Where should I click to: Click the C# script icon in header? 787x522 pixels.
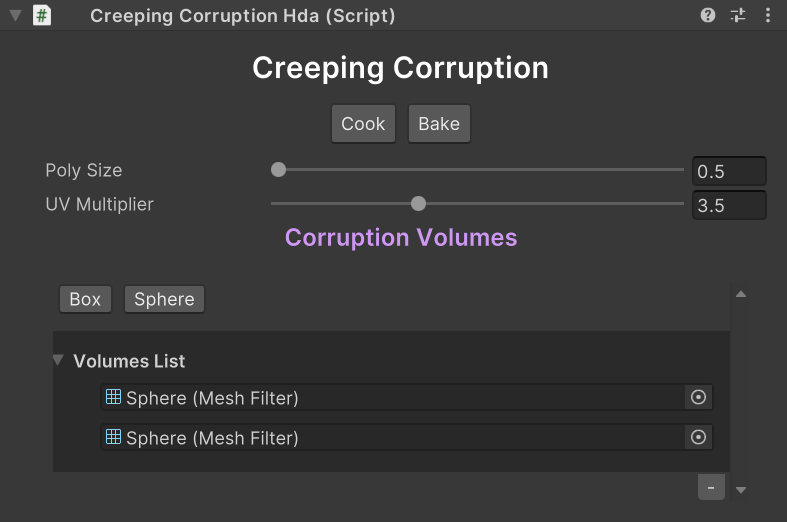pyautogui.click(x=42, y=16)
